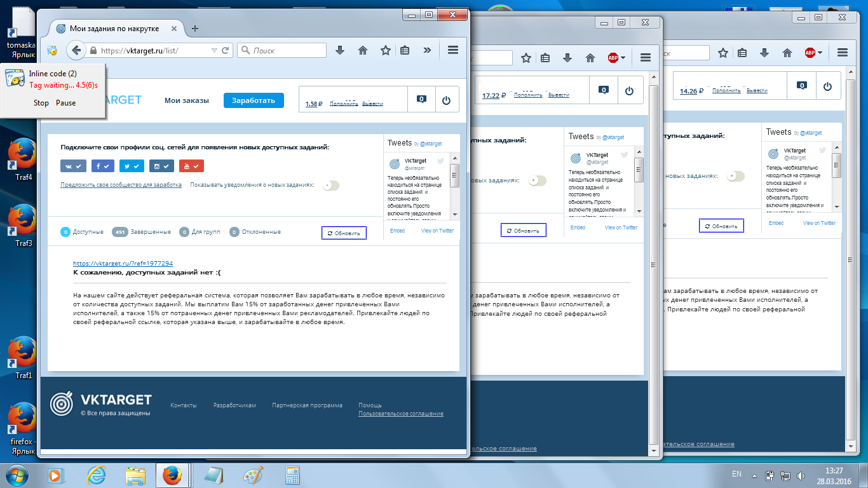Toggle Instagram profile connection button
The height and width of the screenshot is (488, 868).
click(x=161, y=166)
